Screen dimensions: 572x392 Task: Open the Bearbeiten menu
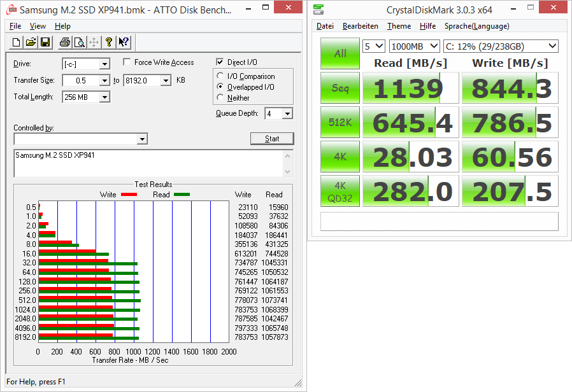pos(360,26)
